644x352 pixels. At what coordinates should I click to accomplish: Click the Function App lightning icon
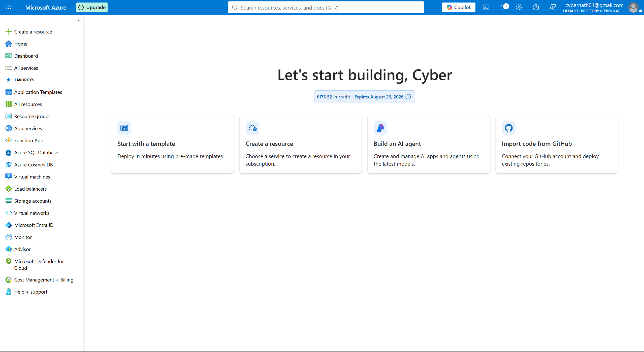(9, 140)
